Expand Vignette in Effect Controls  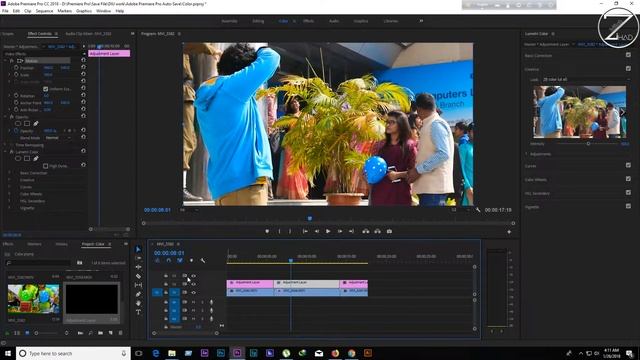point(10,208)
